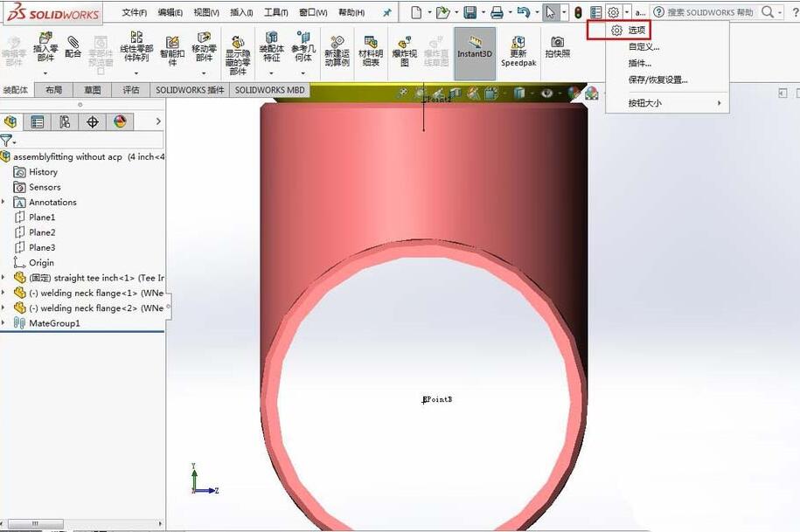Open the 爆炸视图 (Exploded View) tool
The image size is (800, 532).
[404, 50]
